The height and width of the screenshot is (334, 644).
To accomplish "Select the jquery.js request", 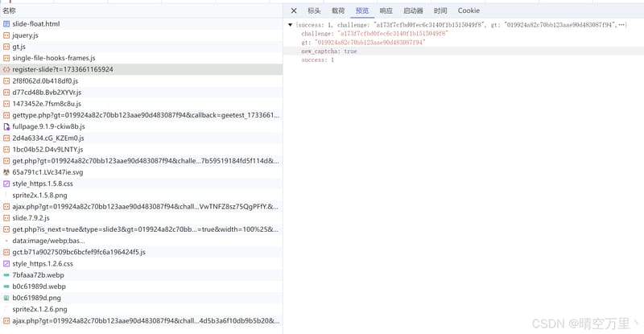I will [142, 35].
